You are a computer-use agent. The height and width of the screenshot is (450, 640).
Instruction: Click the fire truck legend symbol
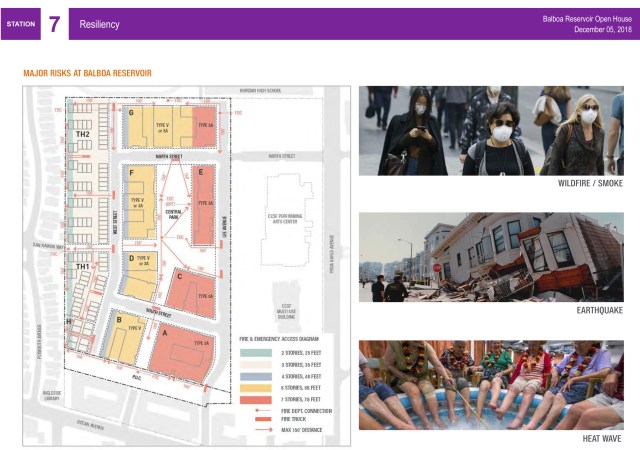pyautogui.click(x=262, y=420)
